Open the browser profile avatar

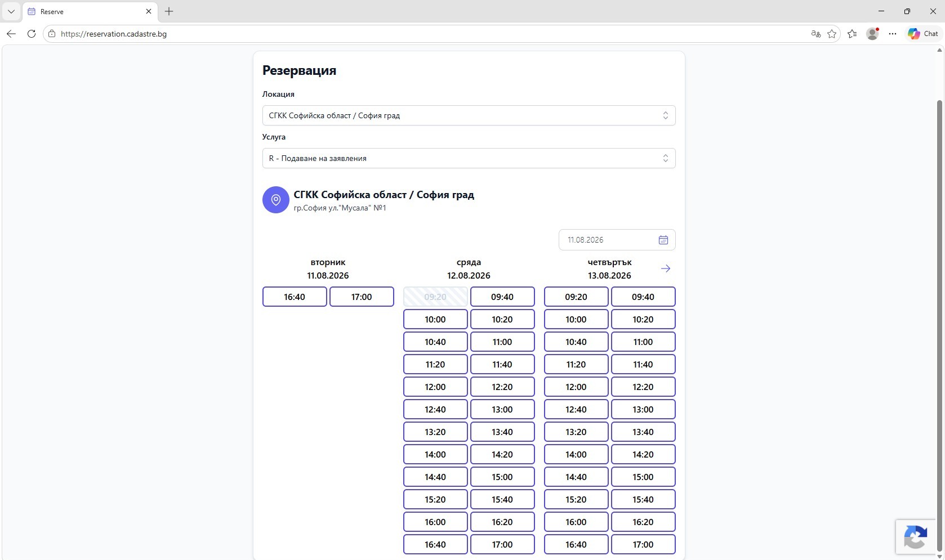872,34
